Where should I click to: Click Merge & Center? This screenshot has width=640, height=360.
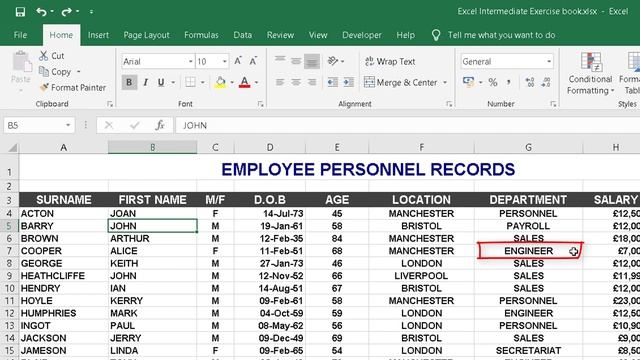400,82
